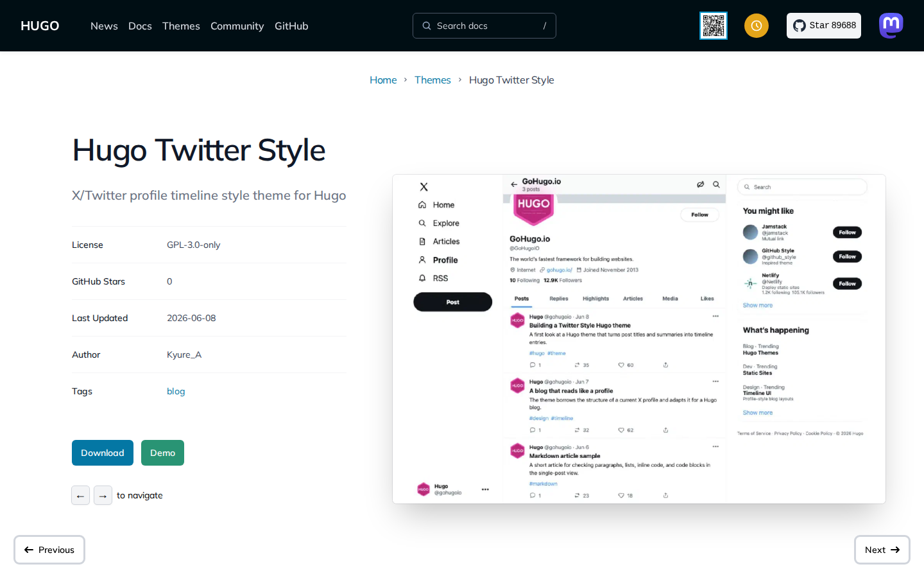Select the author name Kyure_A
Image resolution: width=924 pixels, height=578 pixels.
pyautogui.click(x=184, y=355)
